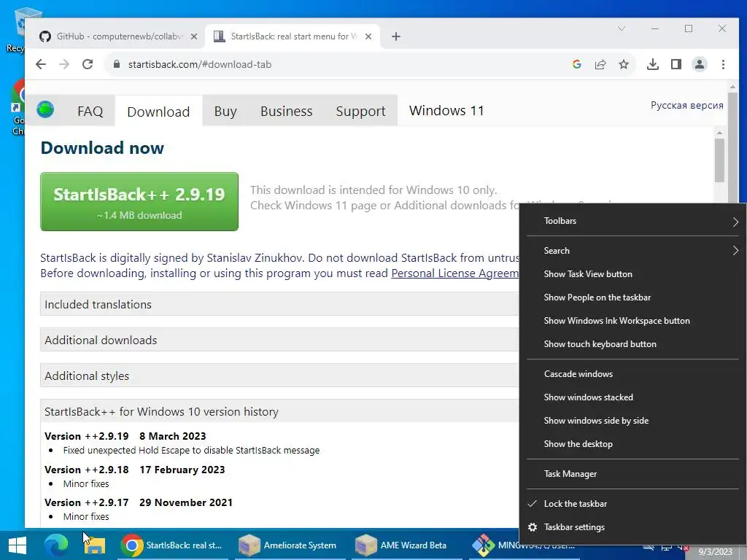This screenshot has height=560, width=747.
Task: Share this page via share icon
Action: [600, 64]
